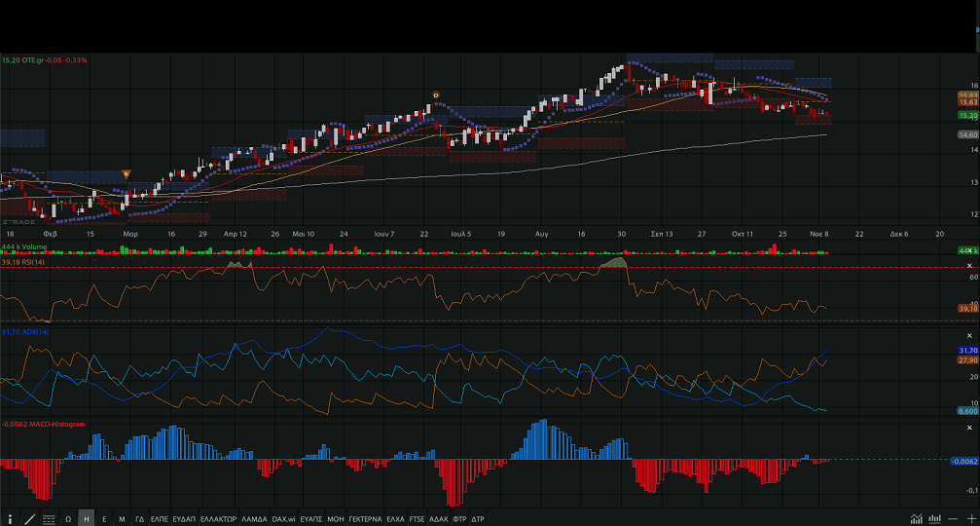The height and width of the screenshot is (526, 980).
Task: Click the cyan 8,600 DI value tag
Action: 968,411
